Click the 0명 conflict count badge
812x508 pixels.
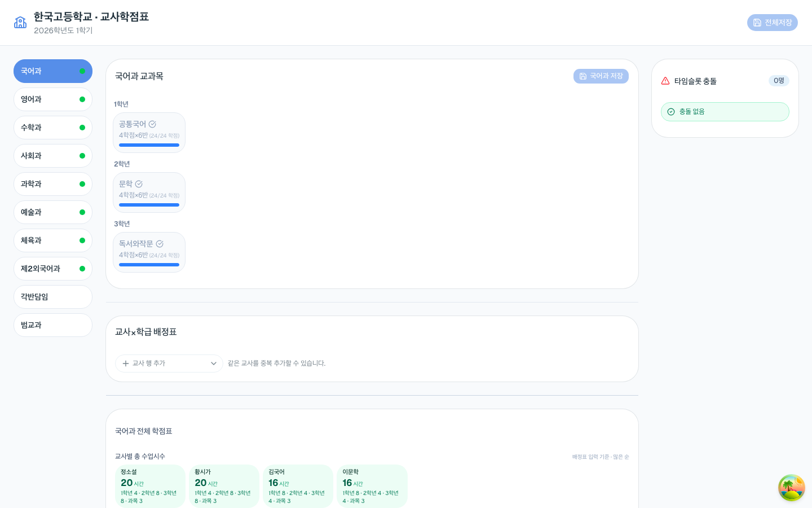point(779,81)
